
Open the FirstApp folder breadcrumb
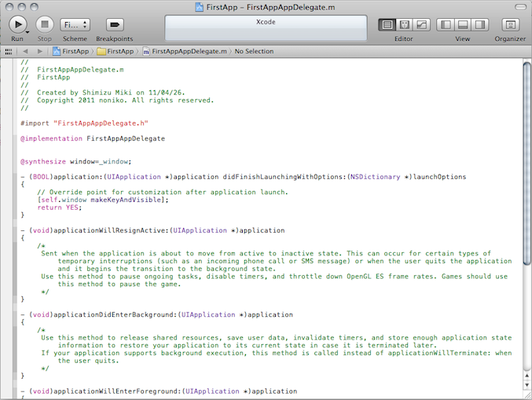coord(116,51)
